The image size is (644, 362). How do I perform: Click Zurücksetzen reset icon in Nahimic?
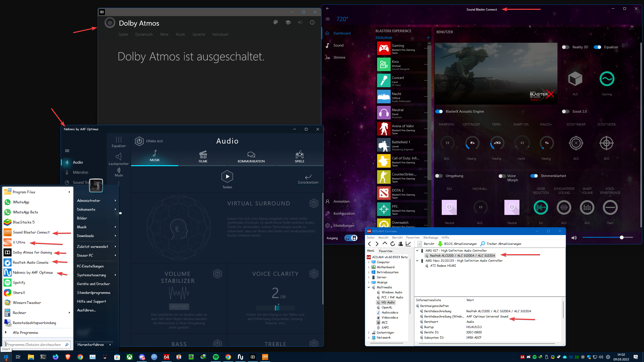point(308,176)
